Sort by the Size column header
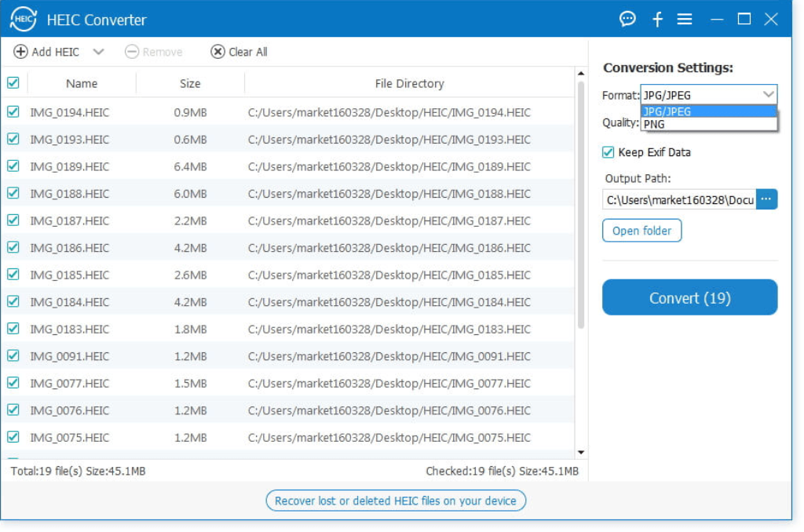Image resolution: width=804 pixels, height=532 pixels. tap(190, 83)
